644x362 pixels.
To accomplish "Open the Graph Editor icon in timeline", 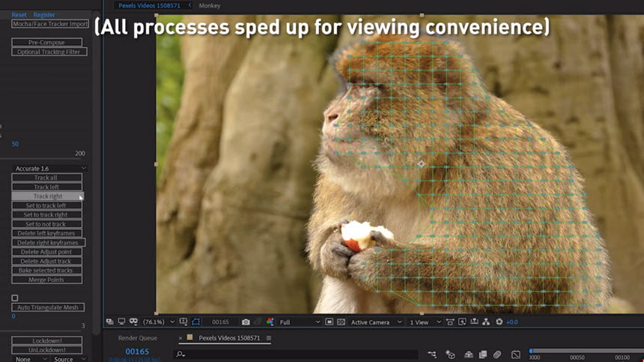I will click(x=516, y=355).
